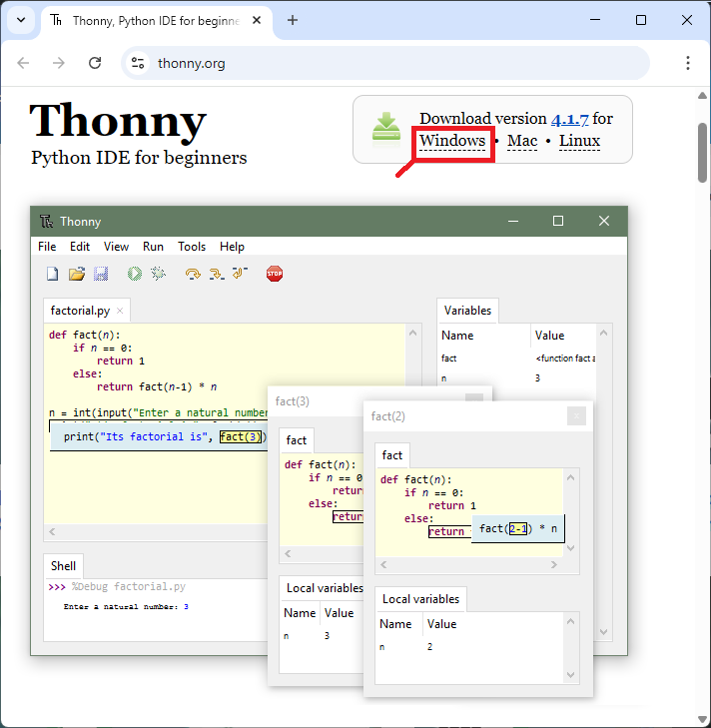Click the green download arrow icon
Viewport: 711px width, 728px height.
click(x=387, y=129)
